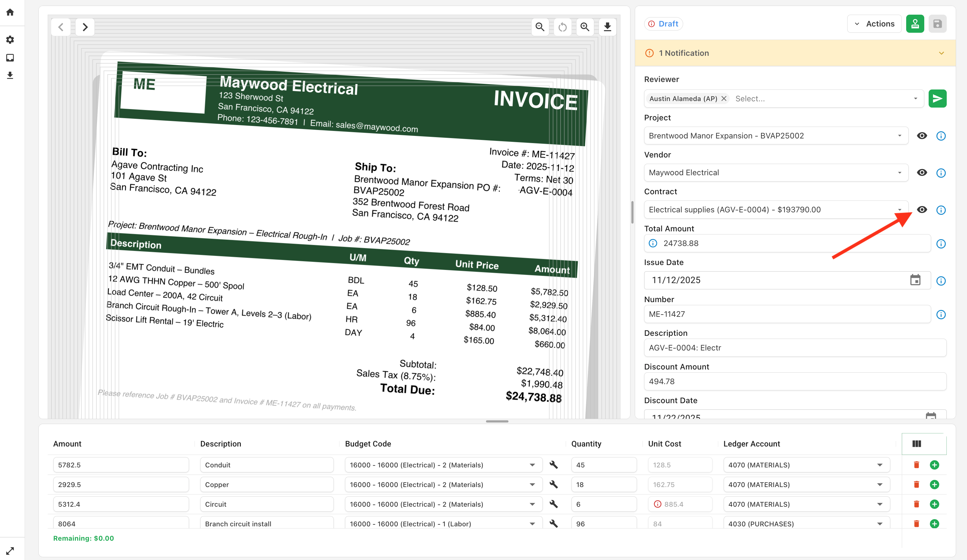Delete the Copper line item
967x560 pixels.
tap(916, 485)
